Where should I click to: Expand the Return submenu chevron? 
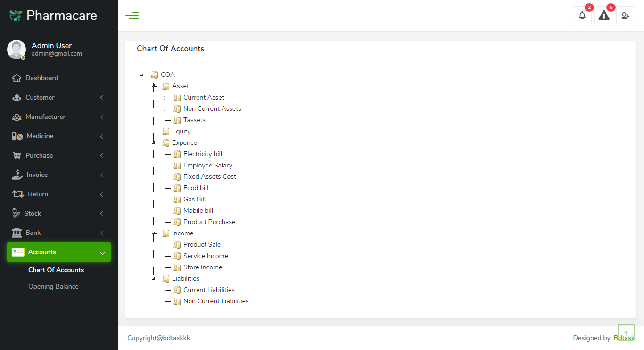(101, 194)
